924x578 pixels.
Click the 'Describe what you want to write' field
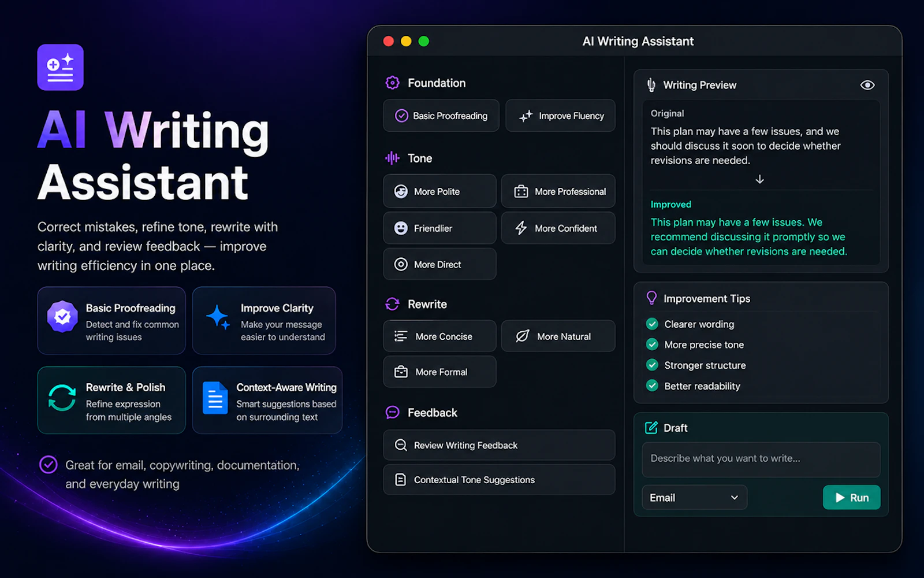pyautogui.click(x=761, y=460)
